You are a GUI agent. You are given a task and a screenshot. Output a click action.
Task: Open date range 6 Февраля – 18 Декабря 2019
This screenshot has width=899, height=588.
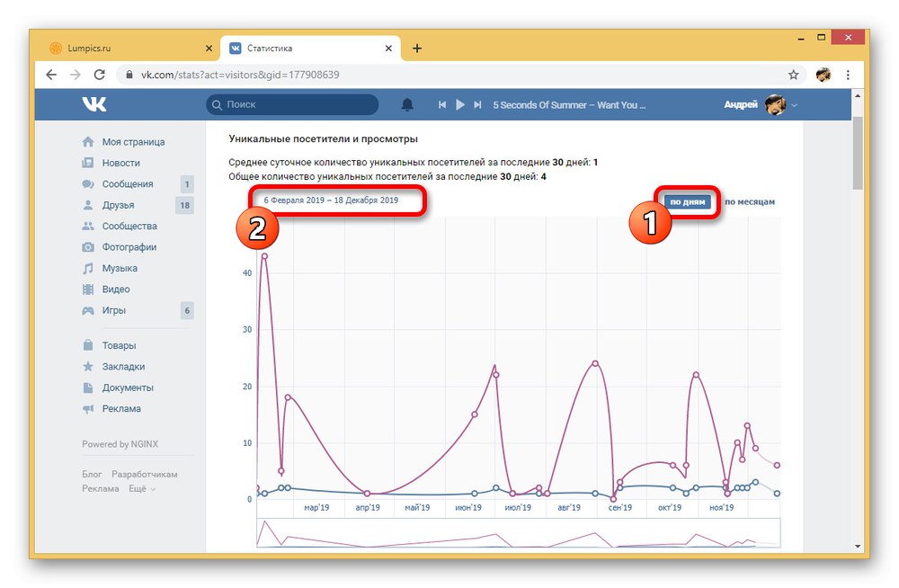pyautogui.click(x=331, y=200)
